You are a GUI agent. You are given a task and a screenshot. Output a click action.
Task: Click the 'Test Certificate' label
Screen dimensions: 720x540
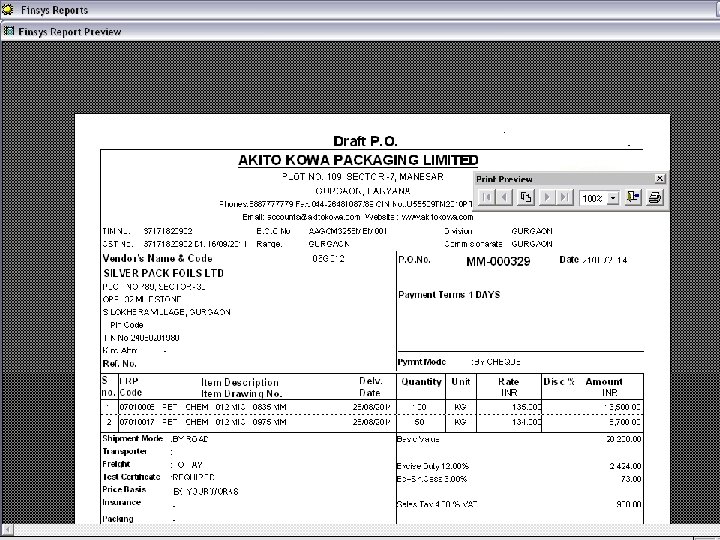click(131, 477)
